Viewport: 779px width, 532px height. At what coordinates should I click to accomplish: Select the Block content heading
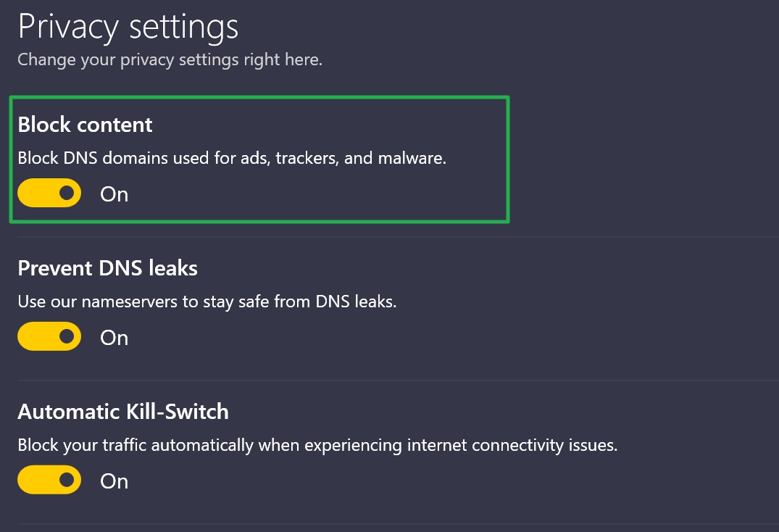[x=85, y=125]
